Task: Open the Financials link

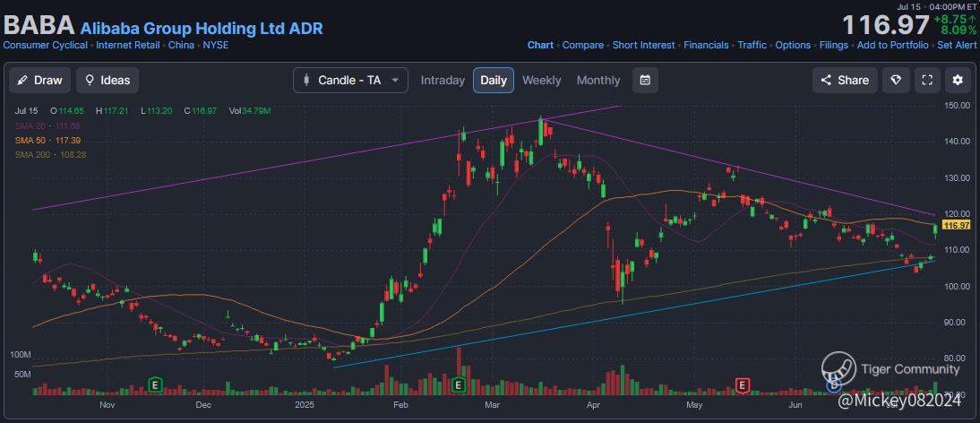Action: [x=706, y=45]
